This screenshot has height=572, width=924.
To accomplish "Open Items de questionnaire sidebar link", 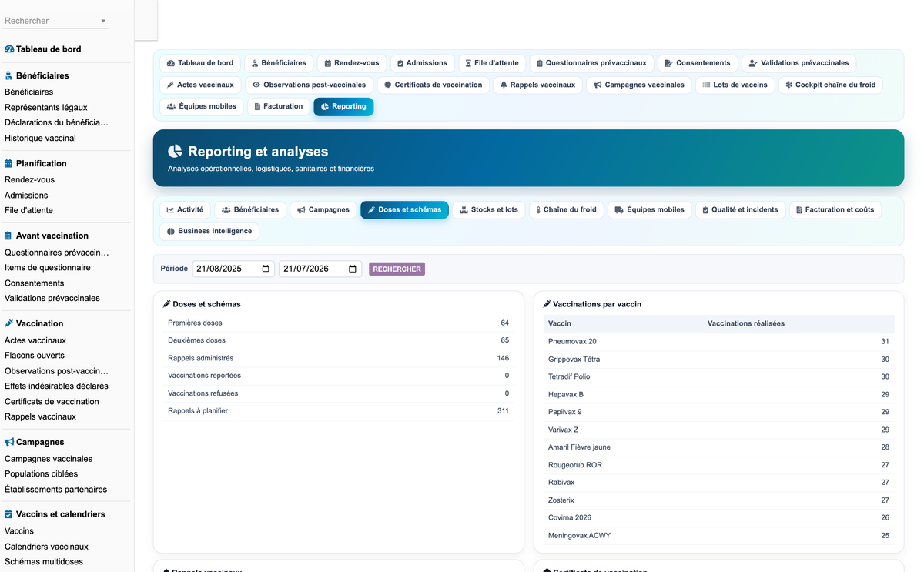I will pos(48,267).
